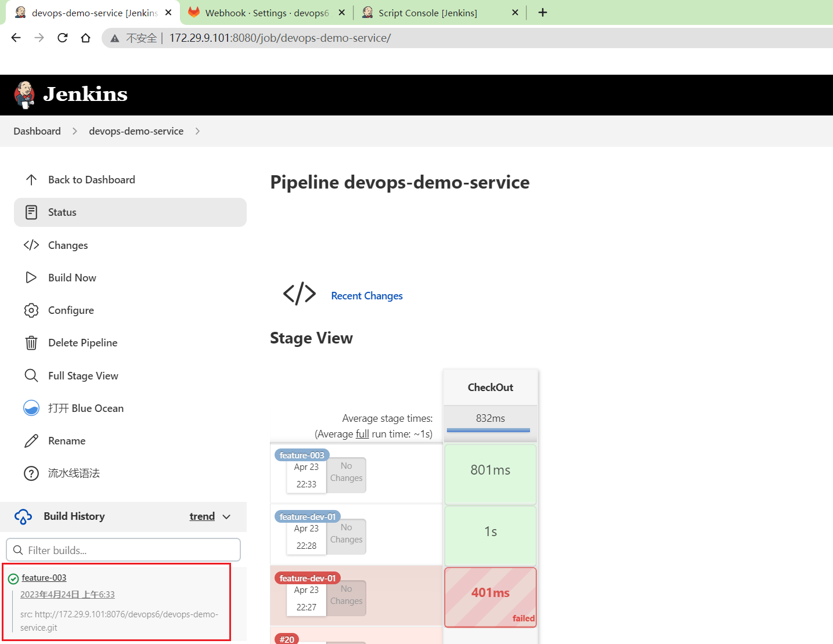Click the Full Stage View magnifier icon
The width and height of the screenshot is (833, 644).
(x=31, y=375)
